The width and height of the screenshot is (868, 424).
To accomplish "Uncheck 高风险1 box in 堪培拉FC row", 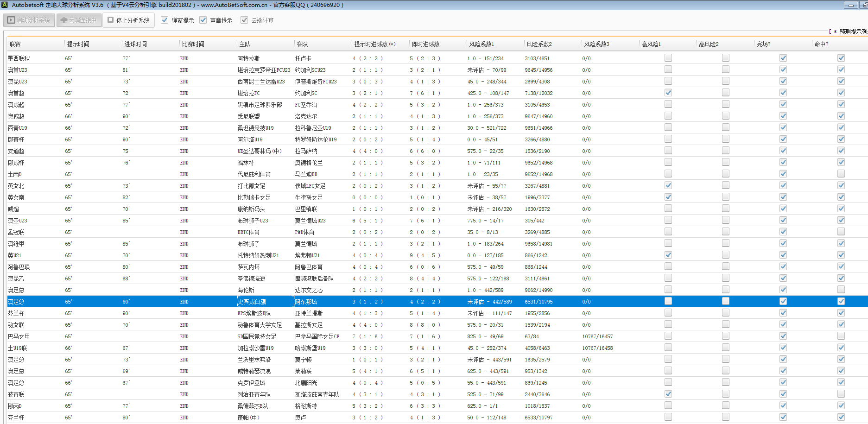I will click(x=668, y=93).
